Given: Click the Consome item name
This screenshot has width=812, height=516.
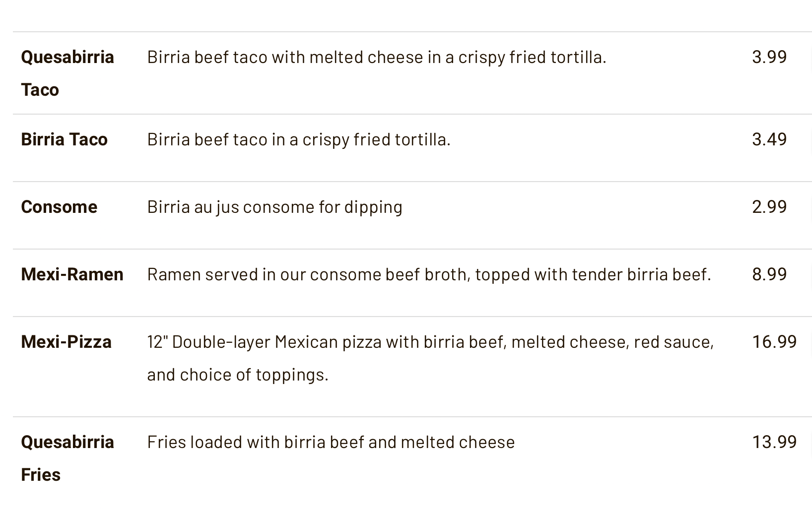Looking at the screenshot, I should point(59,207).
